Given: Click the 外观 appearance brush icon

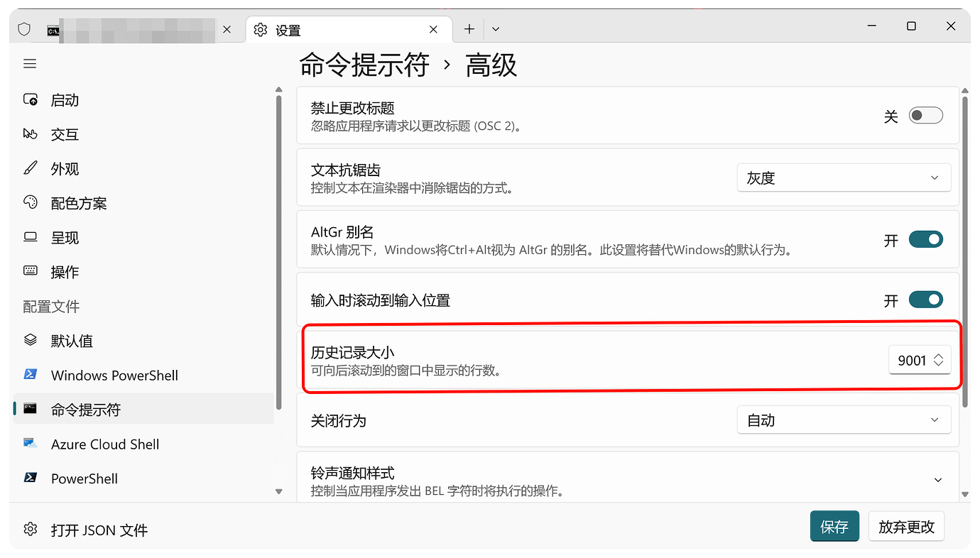Looking at the screenshot, I should pyautogui.click(x=31, y=168).
